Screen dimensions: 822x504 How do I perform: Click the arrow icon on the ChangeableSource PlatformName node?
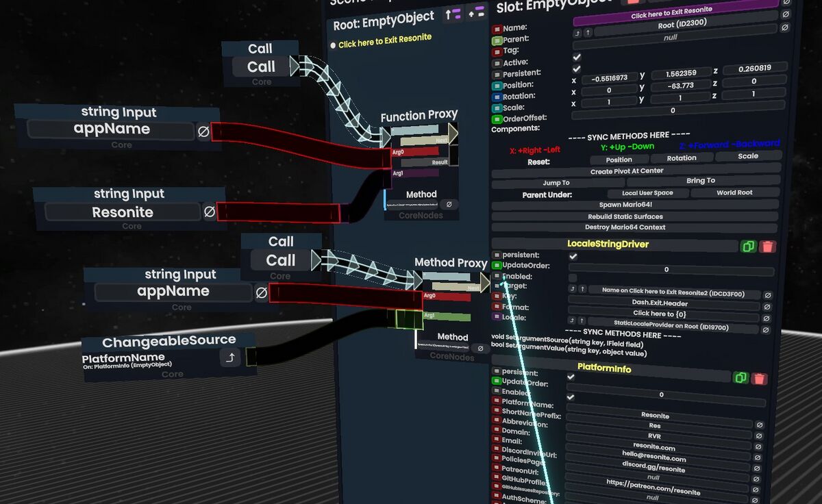point(232,358)
